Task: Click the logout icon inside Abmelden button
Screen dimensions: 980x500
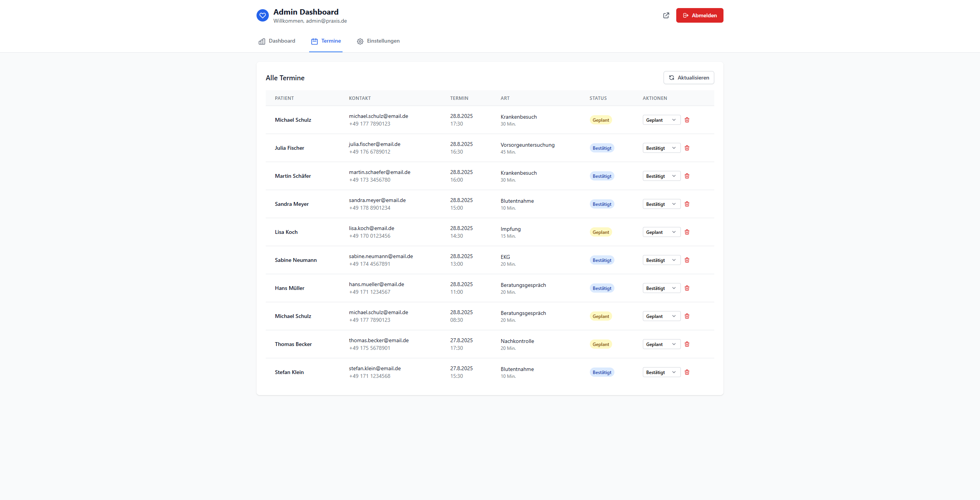Action: click(686, 15)
